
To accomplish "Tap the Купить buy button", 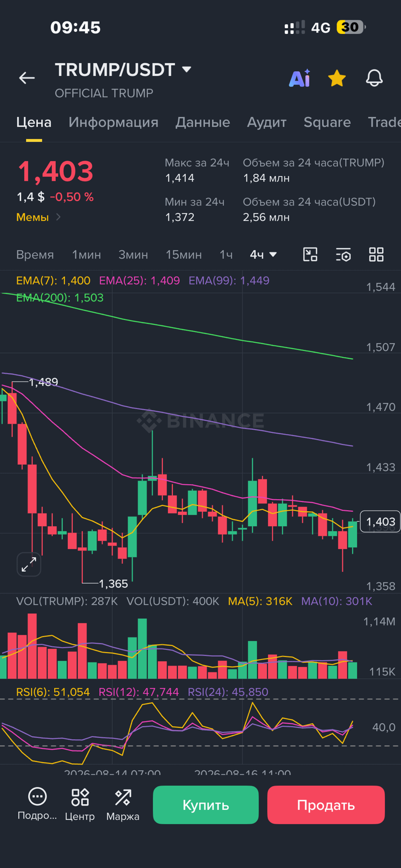I will click(206, 805).
